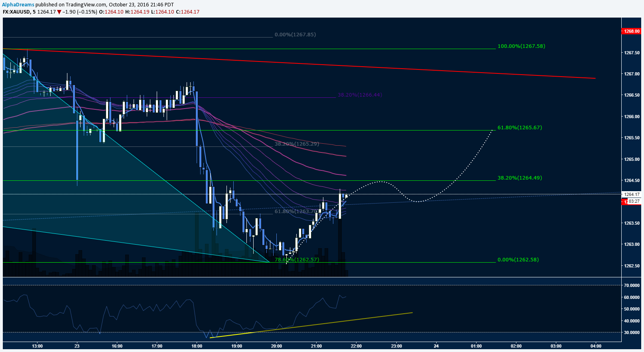Click the 17:00 time axis label
The height and width of the screenshot is (352, 644).
coord(157,346)
